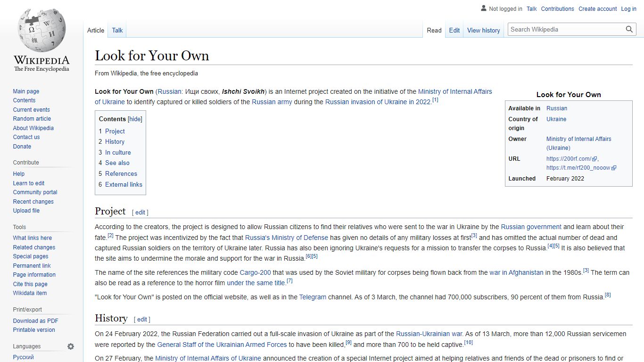Screen dimensions: 644x362
Task: Open About Wikipedia
Action: click(x=33, y=128)
